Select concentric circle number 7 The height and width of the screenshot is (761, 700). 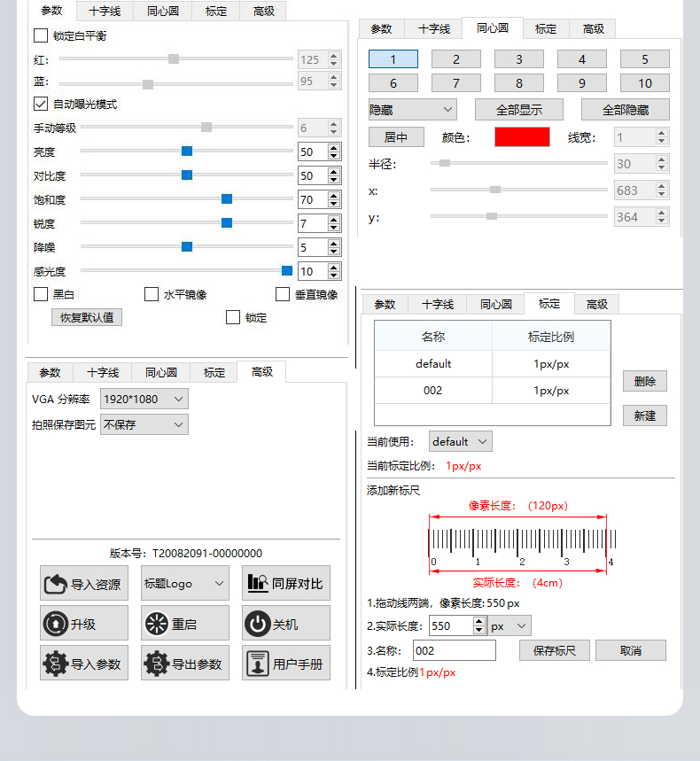click(456, 83)
